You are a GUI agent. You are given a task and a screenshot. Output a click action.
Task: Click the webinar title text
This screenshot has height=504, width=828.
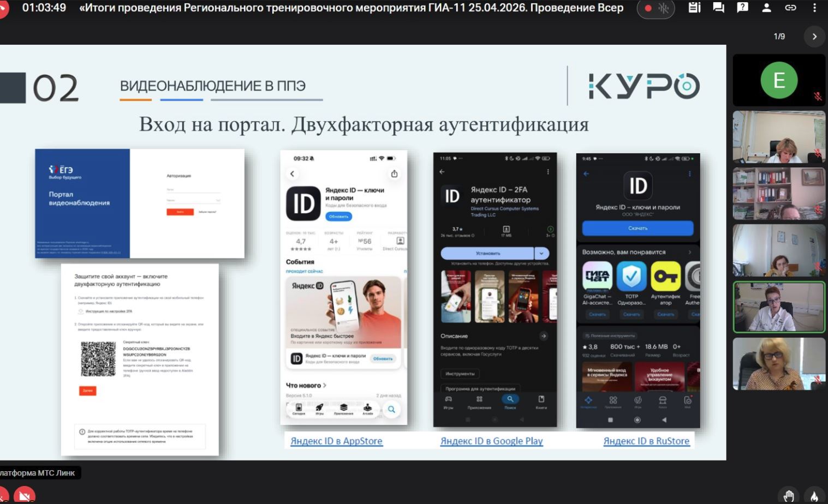point(351,8)
